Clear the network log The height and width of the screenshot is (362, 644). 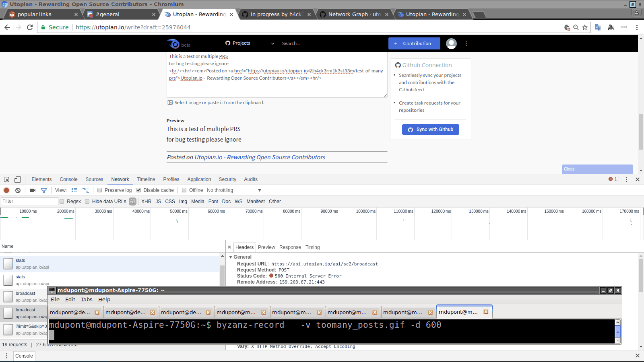18,190
